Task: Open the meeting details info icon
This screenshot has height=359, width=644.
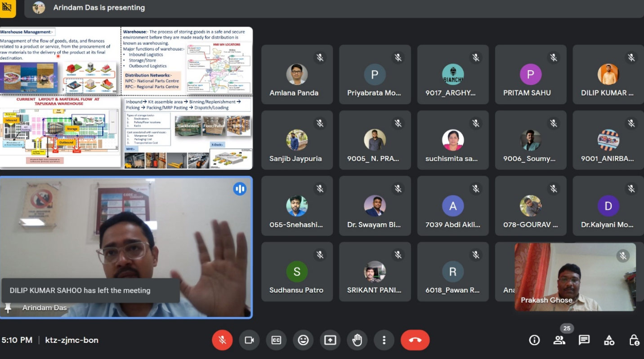Action: [x=534, y=340]
